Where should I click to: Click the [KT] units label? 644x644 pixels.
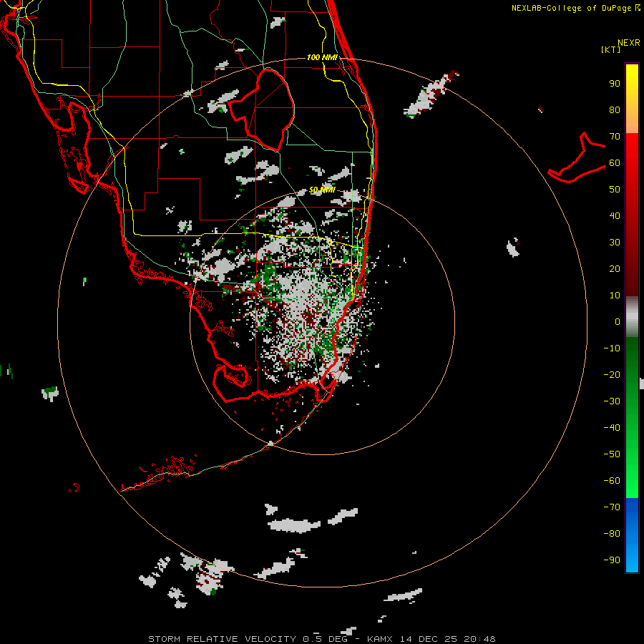[x=610, y=49]
